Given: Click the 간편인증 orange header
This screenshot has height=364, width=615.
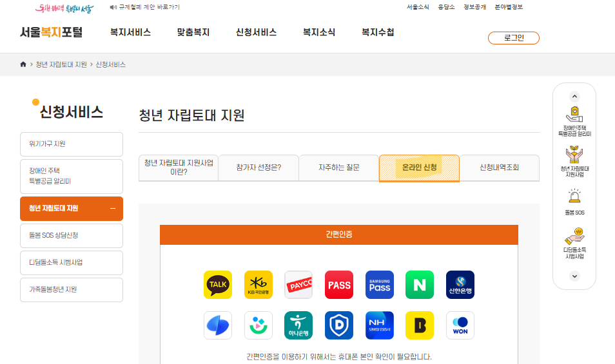Looking at the screenshot, I should tap(339, 235).
